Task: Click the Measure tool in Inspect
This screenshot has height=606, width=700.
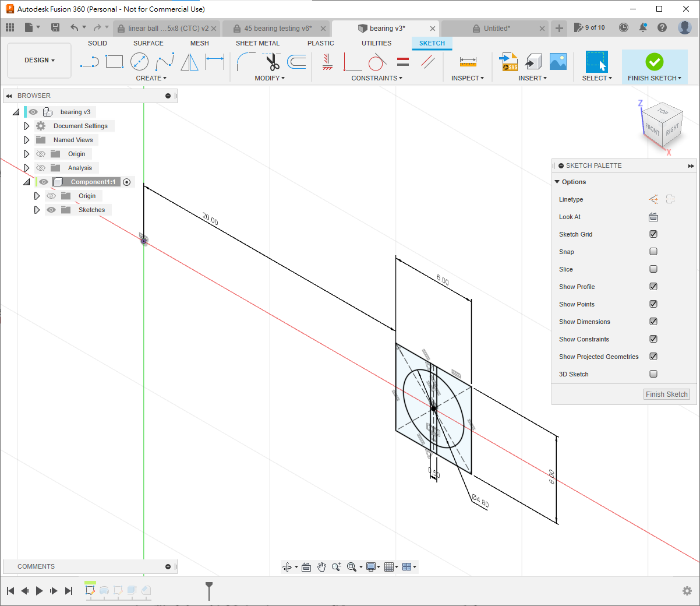Action: [468, 62]
